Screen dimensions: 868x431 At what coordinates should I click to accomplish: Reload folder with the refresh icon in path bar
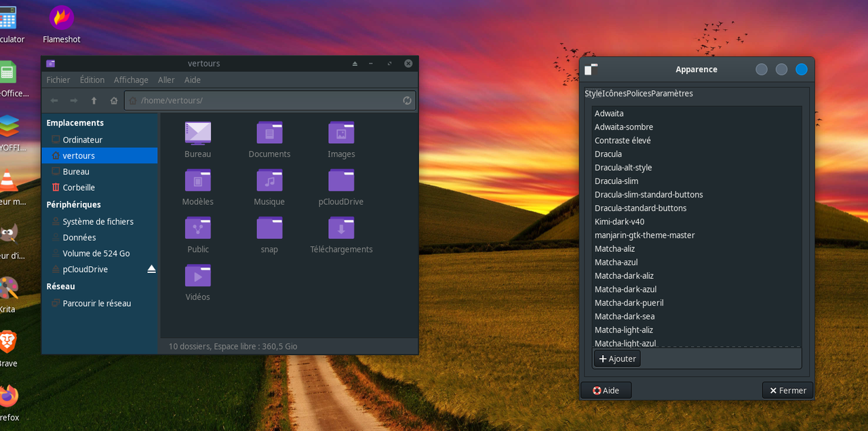pyautogui.click(x=407, y=100)
